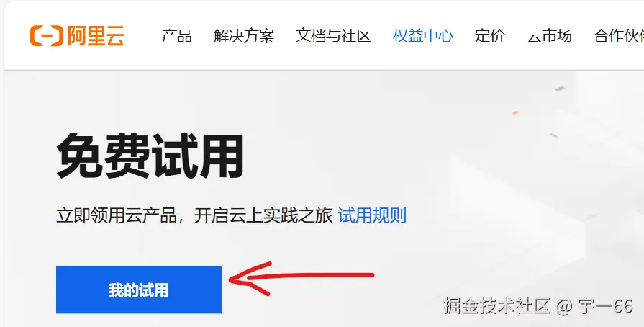Viewport: 644px width, 327px height.
Task: Click the orange Aliyun bracket logo icon
Action: (46, 36)
